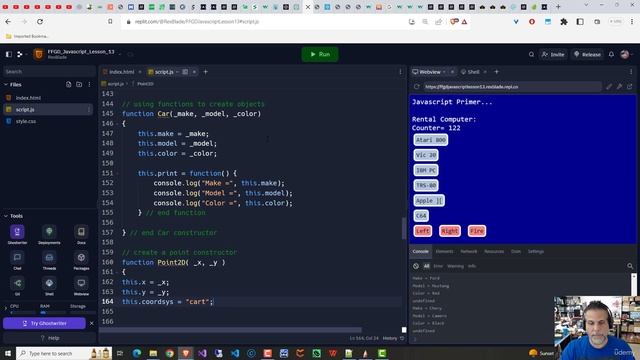Open Webview devtools wrench icon
Screen dimensions: 640x360
pos(619,87)
